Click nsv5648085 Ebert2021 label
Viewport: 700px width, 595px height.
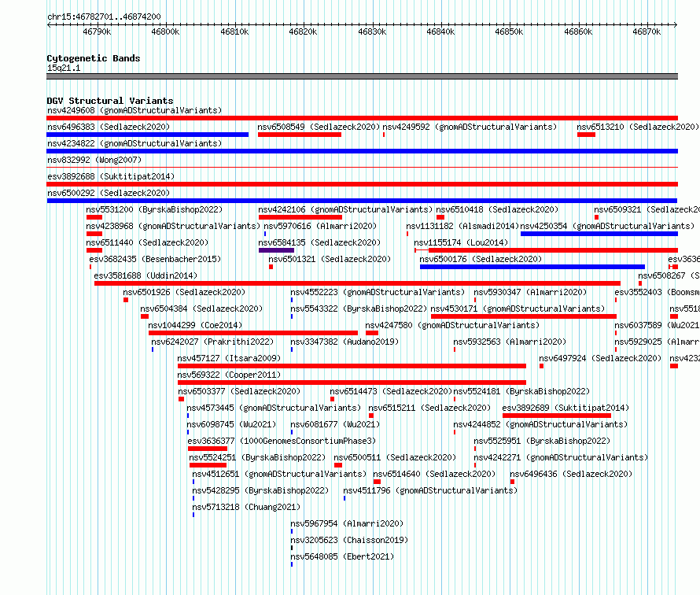point(342,556)
